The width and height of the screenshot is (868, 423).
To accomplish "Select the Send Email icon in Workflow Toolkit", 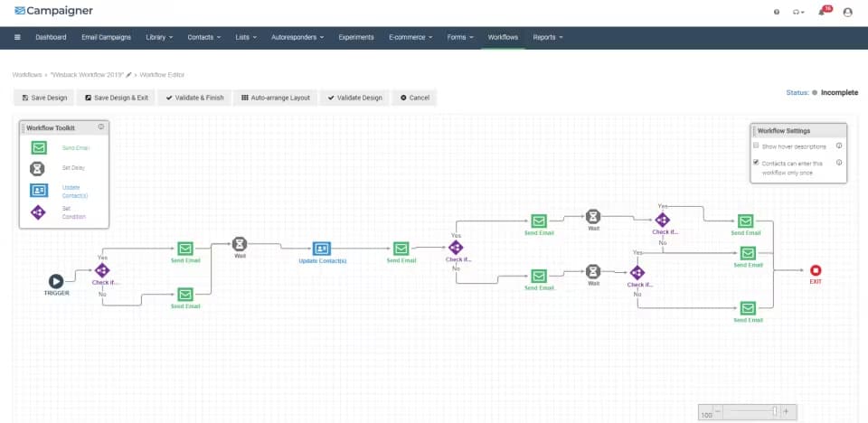I will click(x=39, y=148).
